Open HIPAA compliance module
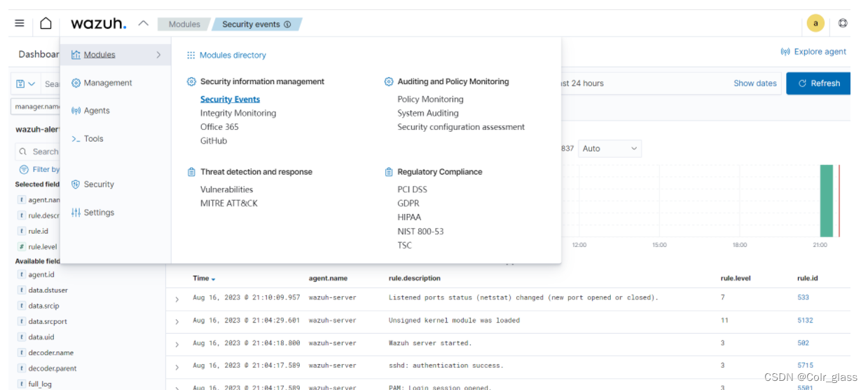 (x=409, y=217)
